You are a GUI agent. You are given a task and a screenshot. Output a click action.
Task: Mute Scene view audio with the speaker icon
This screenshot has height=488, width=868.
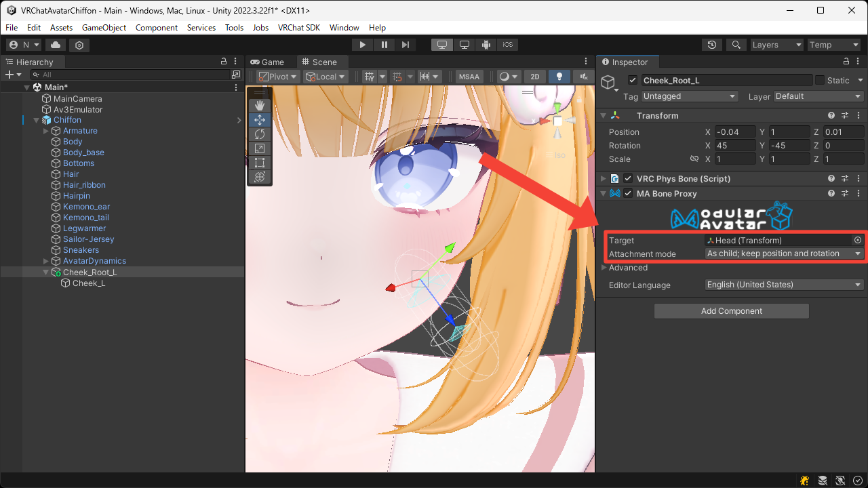click(582, 76)
